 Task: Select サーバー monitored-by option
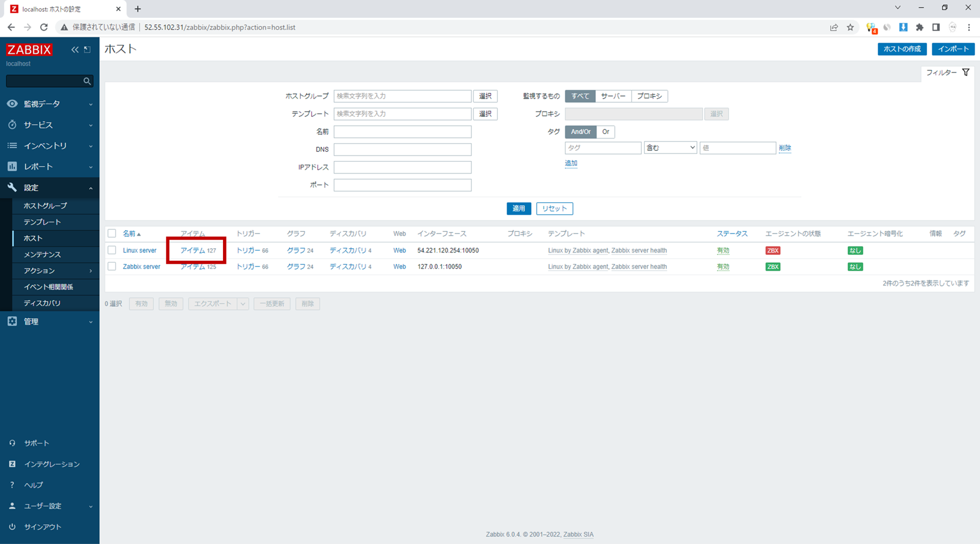[613, 96]
